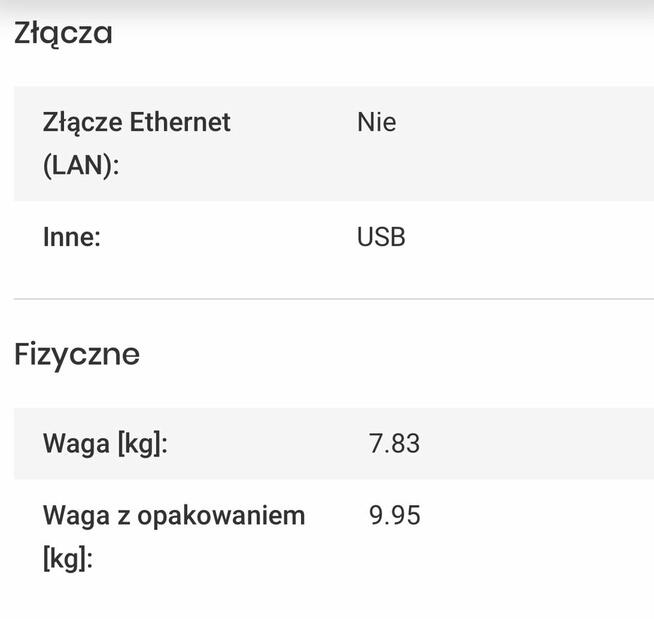Click Waga in Waga z opakowaniem
Viewport: 654px width, 619px height.
[x=75, y=516]
